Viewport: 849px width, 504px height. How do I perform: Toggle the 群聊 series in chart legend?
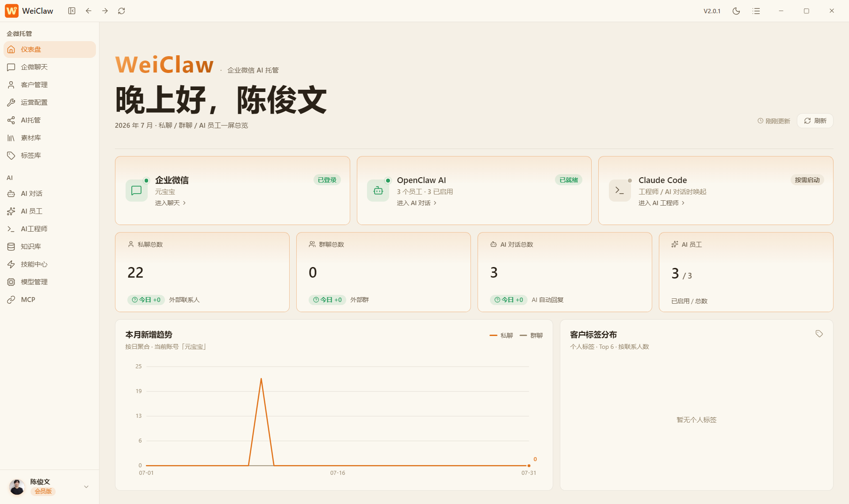click(x=531, y=336)
